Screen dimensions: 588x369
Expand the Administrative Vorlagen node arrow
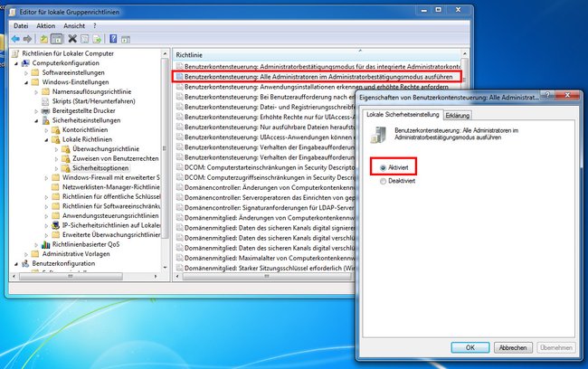pyautogui.click(x=26, y=255)
